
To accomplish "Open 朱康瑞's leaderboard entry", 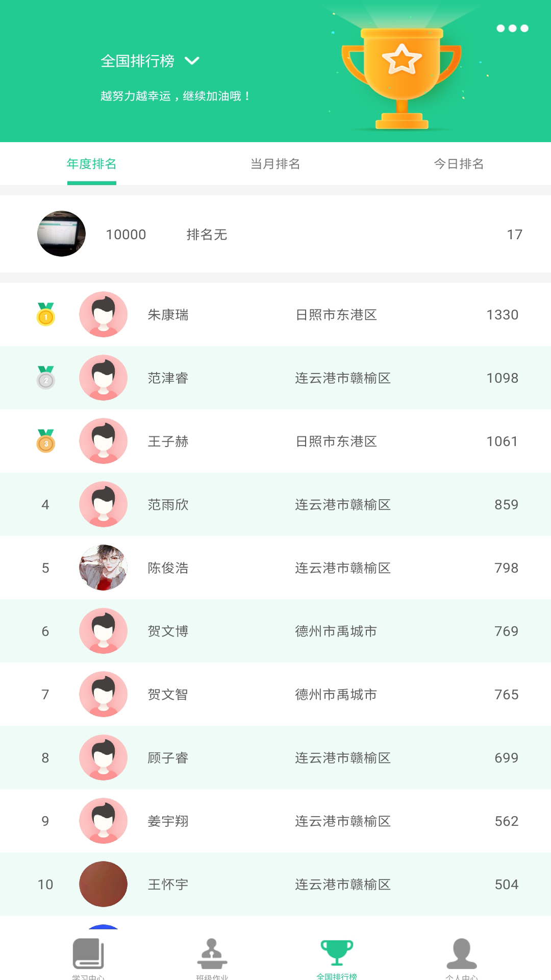I will (275, 314).
